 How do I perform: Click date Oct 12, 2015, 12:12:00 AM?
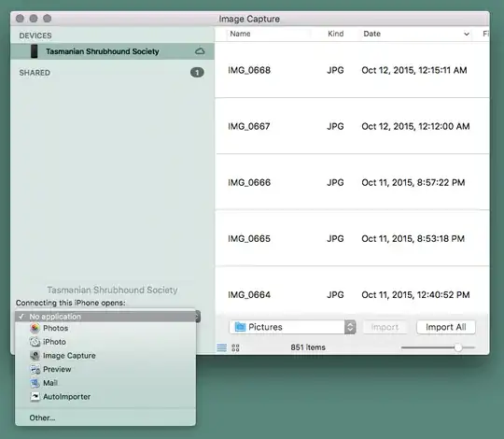point(415,126)
